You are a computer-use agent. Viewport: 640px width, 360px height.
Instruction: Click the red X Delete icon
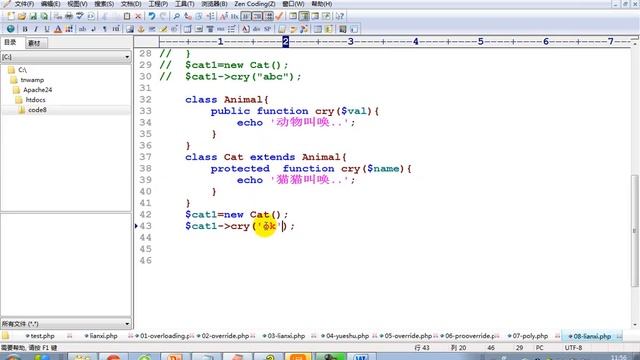click(x=138, y=16)
